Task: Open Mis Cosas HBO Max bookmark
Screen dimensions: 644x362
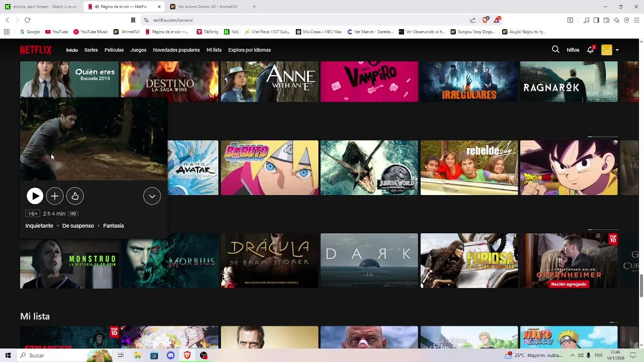Action: tap(318, 32)
